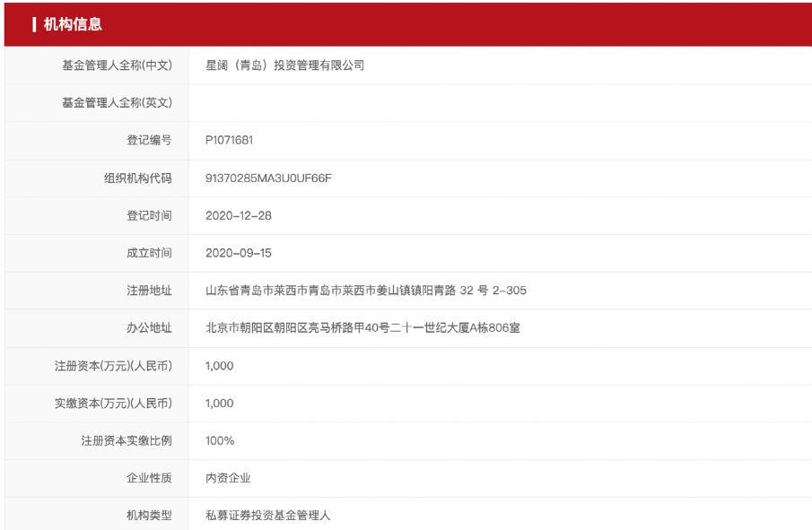
Task: Click the 内资企业 enterprise nature value
Action: 228,478
